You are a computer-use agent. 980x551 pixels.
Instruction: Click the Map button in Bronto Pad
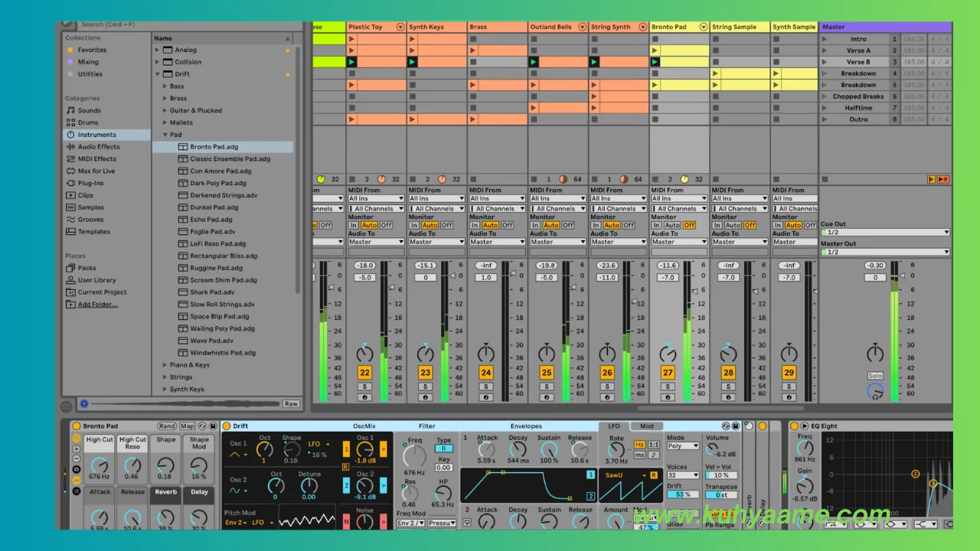click(188, 426)
